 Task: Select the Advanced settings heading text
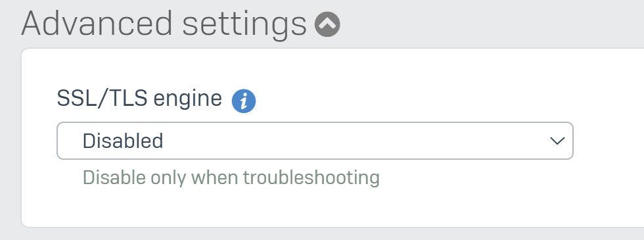tap(164, 24)
